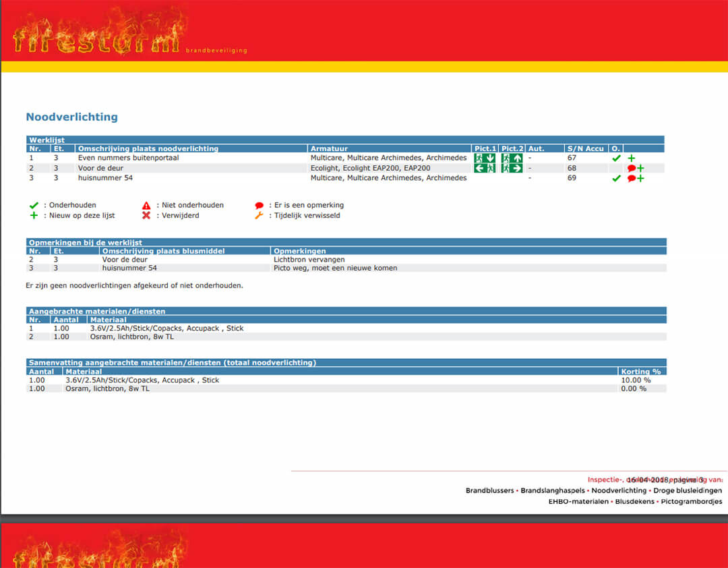728x568 pixels.
Task: Click the red warning triangle legend icon
Action: pyautogui.click(x=146, y=205)
